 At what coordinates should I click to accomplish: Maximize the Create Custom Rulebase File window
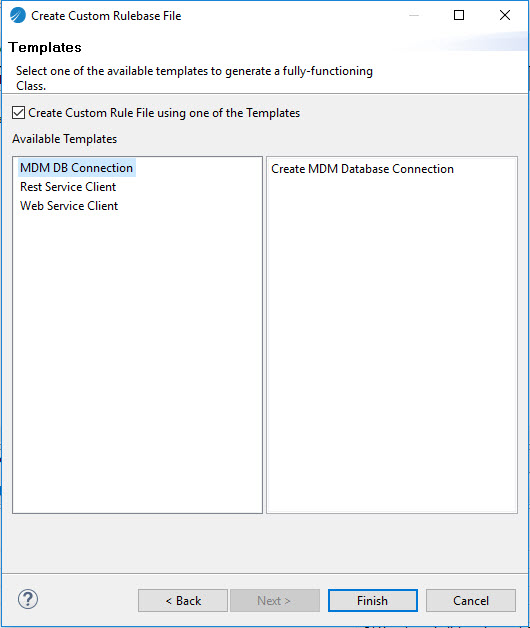[459, 15]
